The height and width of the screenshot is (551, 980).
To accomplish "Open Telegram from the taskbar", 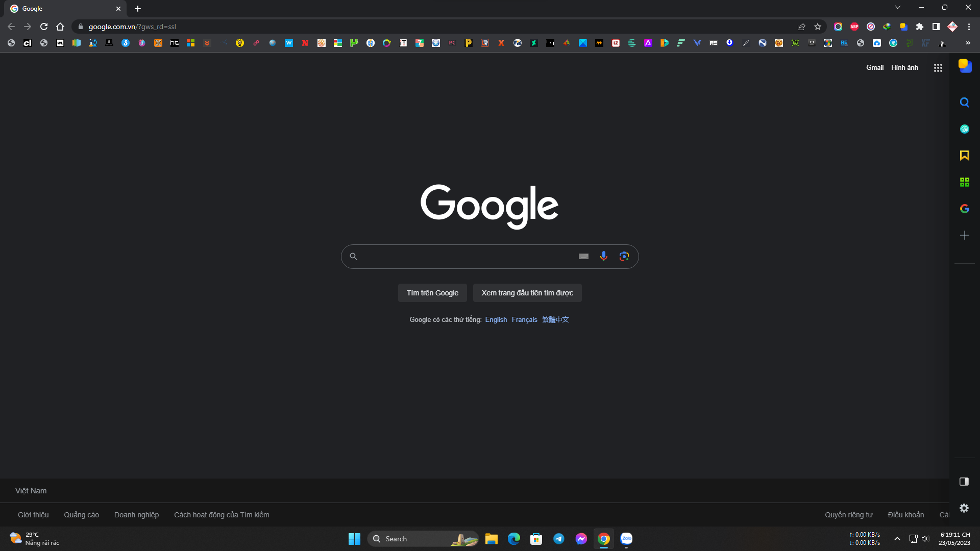I will (x=558, y=539).
